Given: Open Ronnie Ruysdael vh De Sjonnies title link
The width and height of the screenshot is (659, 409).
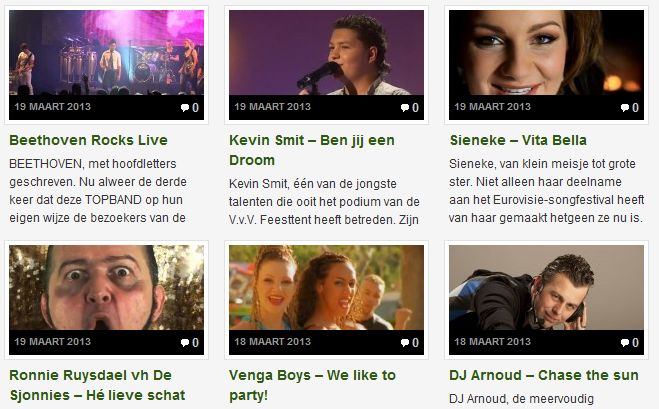Looking at the screenshot, I should (97, 385).
